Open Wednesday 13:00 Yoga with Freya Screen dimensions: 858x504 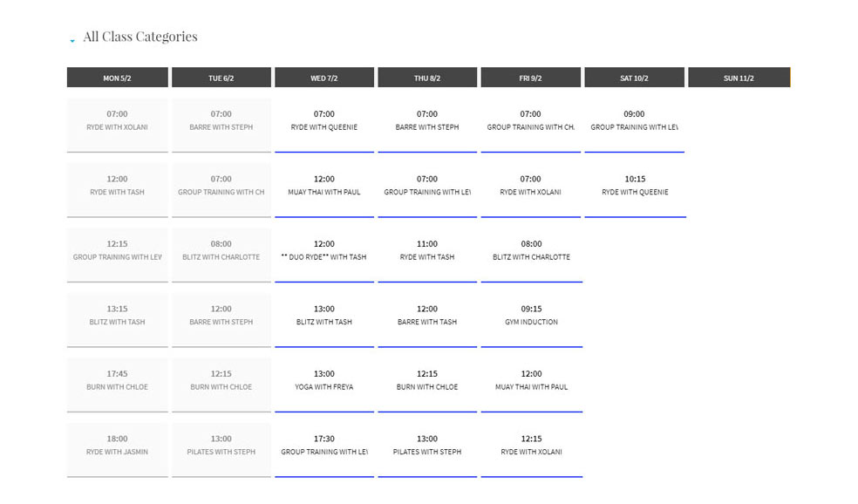tap(324, 381)
